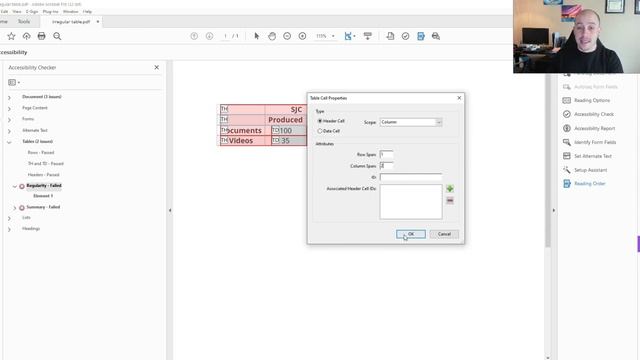Click the print icon in toolbar
Image resolution: width=640 pixels, height=360 pixels.
[42, 36]
